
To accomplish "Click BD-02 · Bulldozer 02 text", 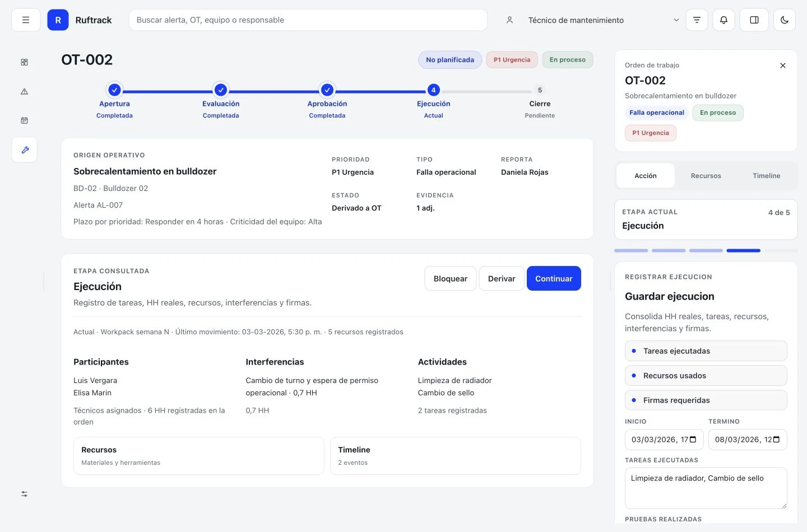I will click(x=111, y=188).
